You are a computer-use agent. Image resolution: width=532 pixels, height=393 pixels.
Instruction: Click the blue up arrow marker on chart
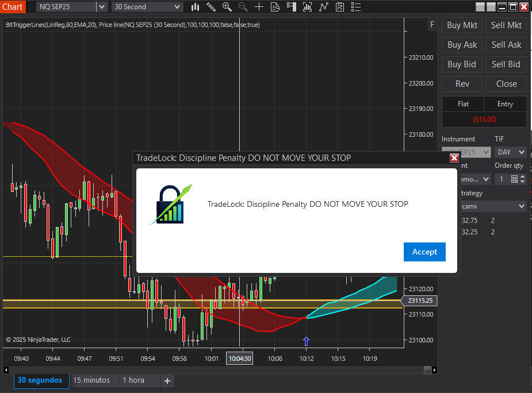(306, 341)
